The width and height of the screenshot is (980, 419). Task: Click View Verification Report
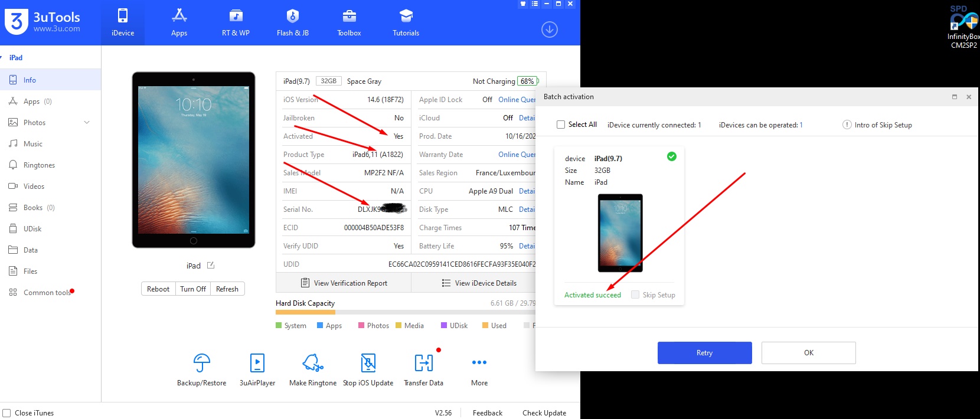tap(344, 283)
